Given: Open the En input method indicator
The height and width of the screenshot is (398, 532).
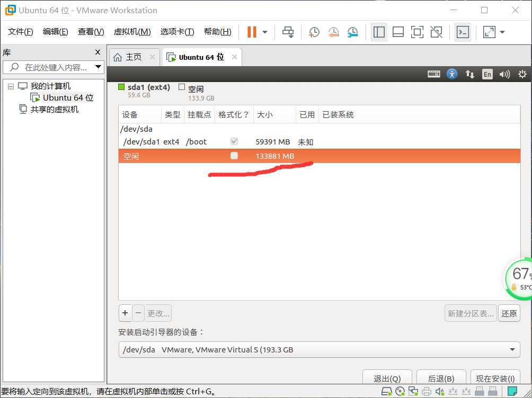Looking at the screenshot, I should (x=487, y=74).
